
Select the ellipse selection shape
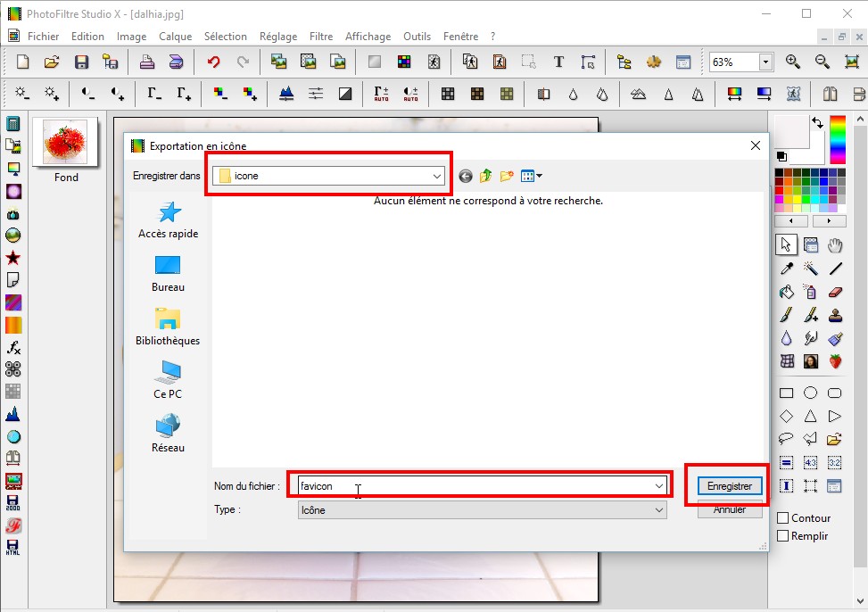click(810, 393)
